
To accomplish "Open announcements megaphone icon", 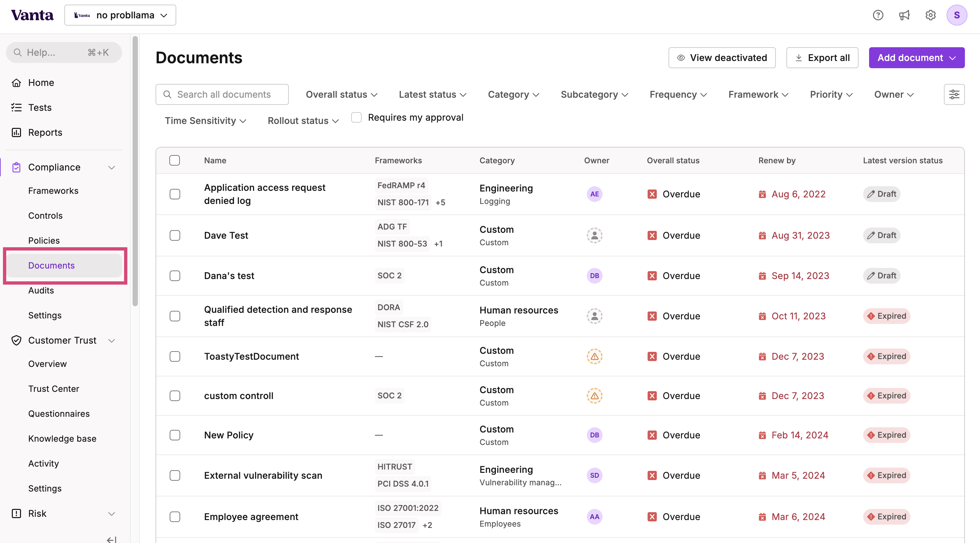I will tap(904, 15).
